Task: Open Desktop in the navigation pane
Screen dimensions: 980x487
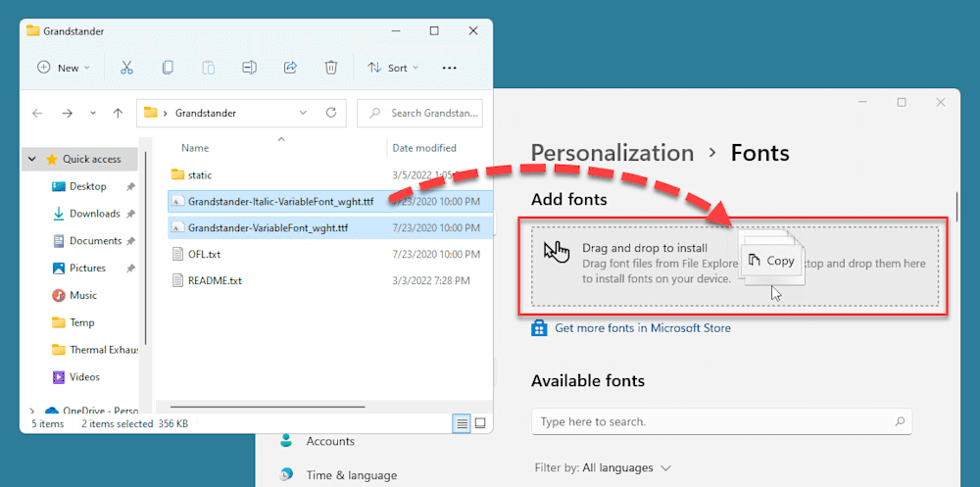Action: (x=87, y=186)
